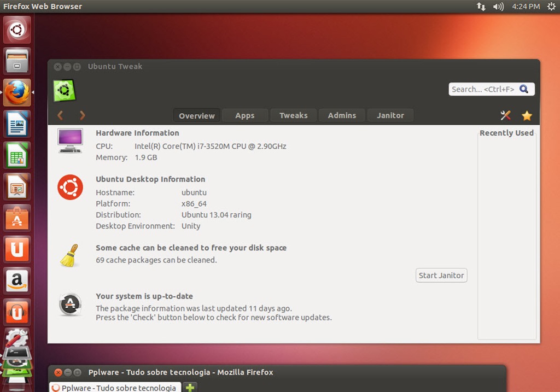Open Ubuntu One Music launcher icon
This screenshot has height=392, width=560.
pos(17,312)
